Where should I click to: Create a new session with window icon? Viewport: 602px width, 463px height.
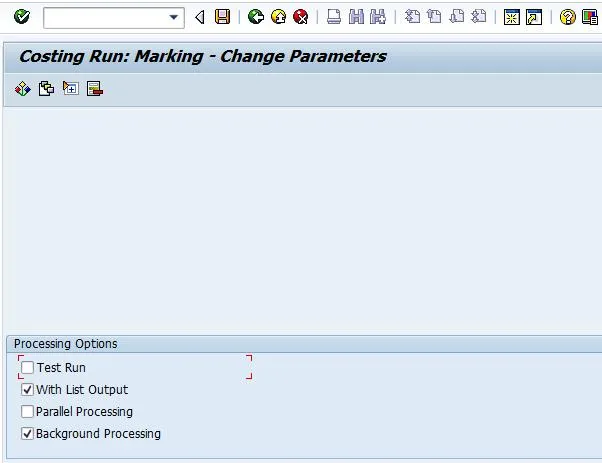coord(512,17)
